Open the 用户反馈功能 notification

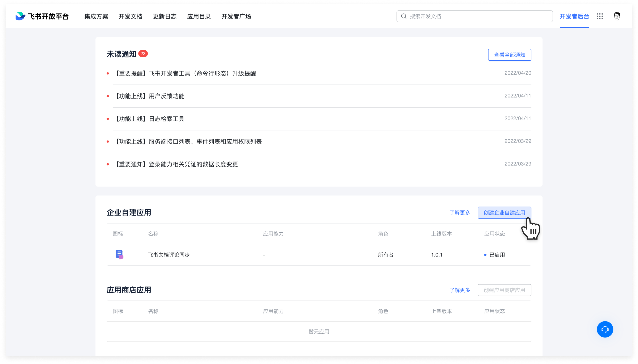tap(150, 96)
